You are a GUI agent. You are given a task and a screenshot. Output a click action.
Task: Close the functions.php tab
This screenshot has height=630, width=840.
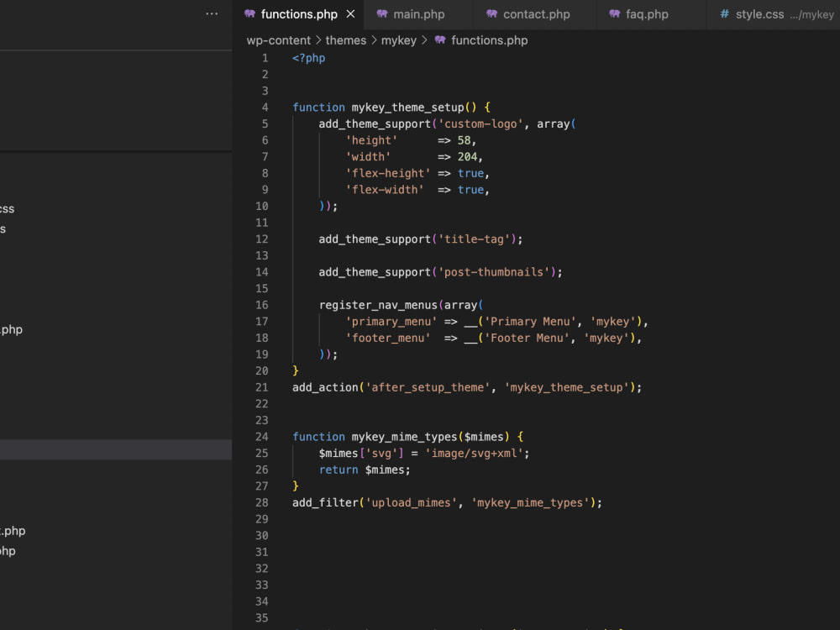point(350,14)
